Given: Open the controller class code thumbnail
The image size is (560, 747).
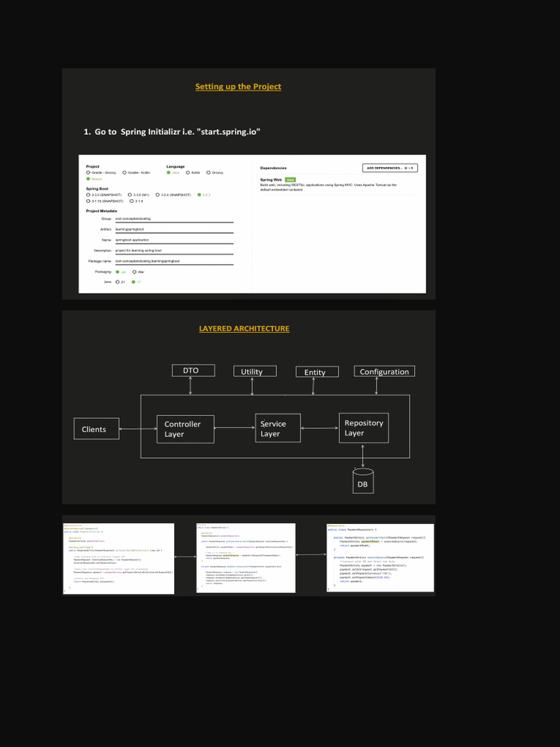Looking at the screenshot, I should 119,559.
